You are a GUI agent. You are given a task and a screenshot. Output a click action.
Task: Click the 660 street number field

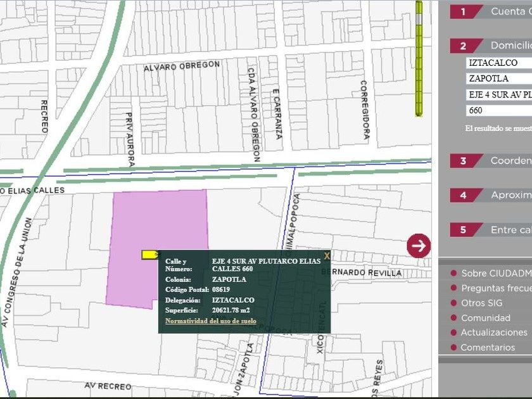click(x=499, y=110)
